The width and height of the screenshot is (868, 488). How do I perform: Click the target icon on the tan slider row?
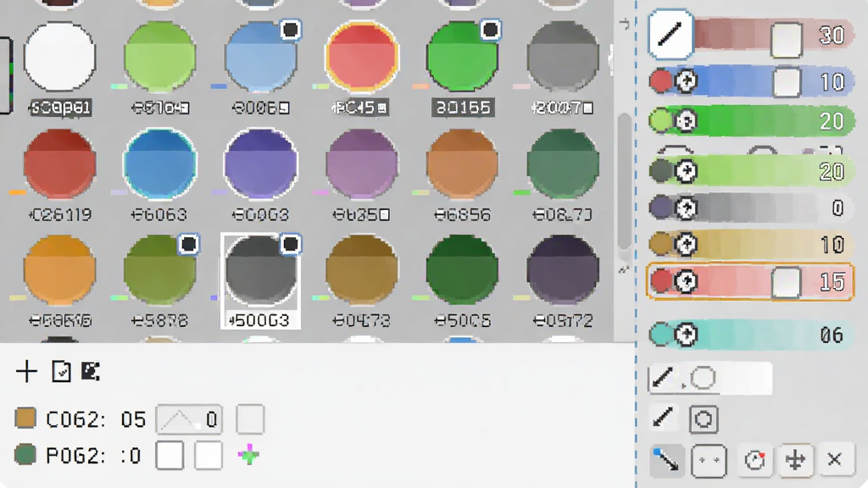point(686,244)
